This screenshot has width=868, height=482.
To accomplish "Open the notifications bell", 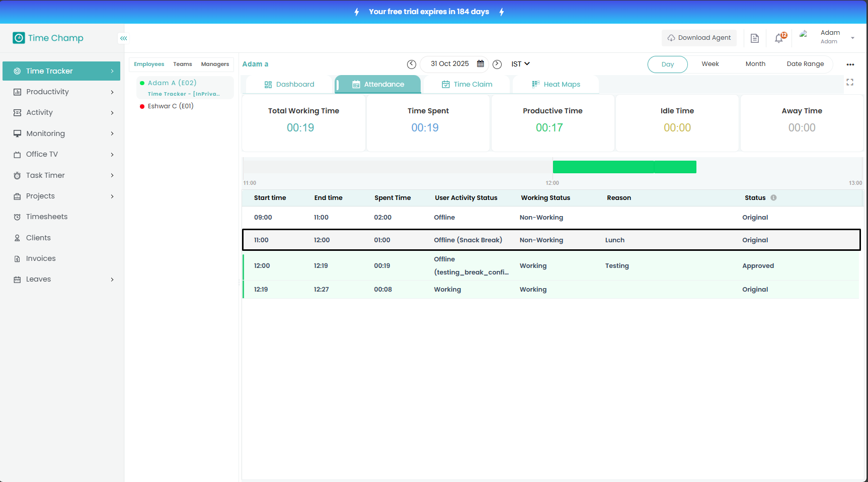I will [x=779, y=38].
